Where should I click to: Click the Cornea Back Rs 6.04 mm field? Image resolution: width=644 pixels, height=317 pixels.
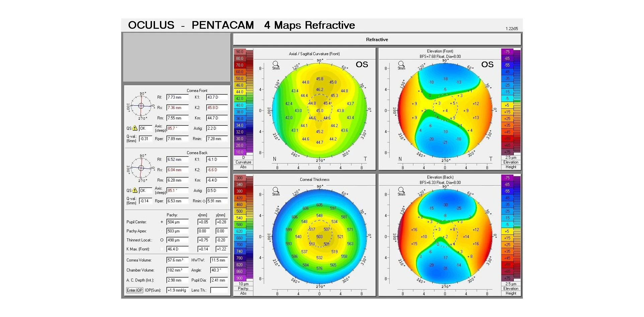click(x=178, y=170)
